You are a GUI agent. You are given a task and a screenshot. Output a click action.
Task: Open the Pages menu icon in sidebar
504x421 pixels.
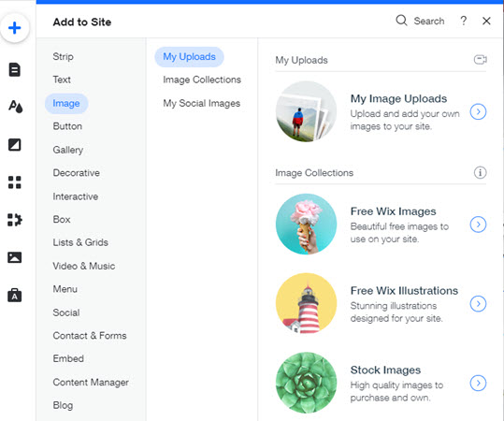pyautogui.click(x=14, y=69)
